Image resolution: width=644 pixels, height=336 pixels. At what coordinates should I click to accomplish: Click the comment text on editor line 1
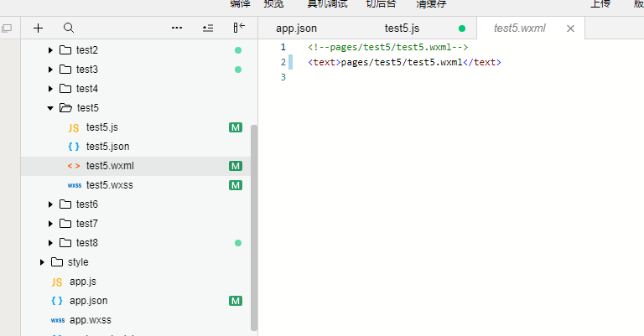pyautogui.click(x=387, y=47)
